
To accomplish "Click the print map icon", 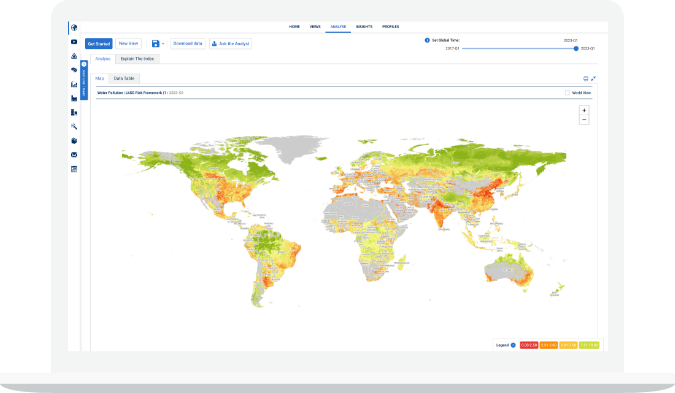I will [x=585, y=78].
